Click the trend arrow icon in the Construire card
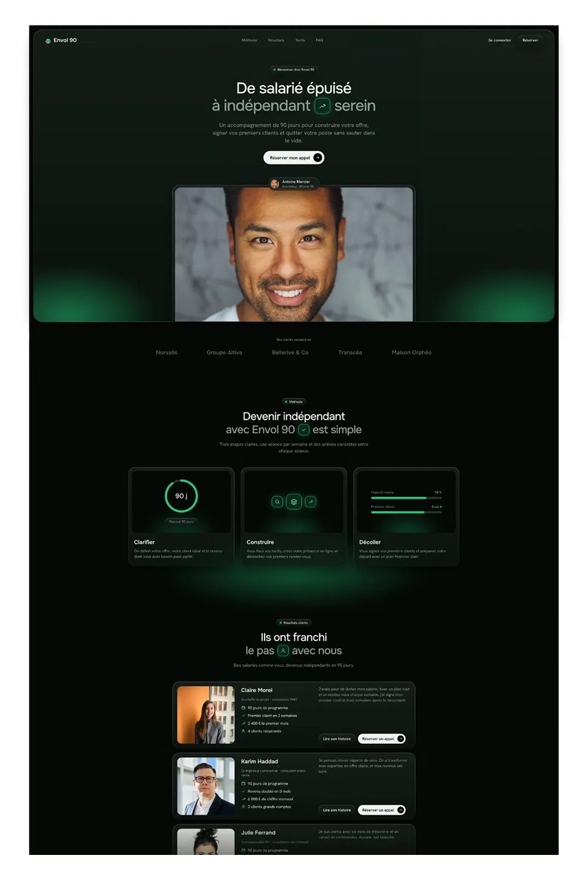The image size is (588, 878). tap(311, 502)
